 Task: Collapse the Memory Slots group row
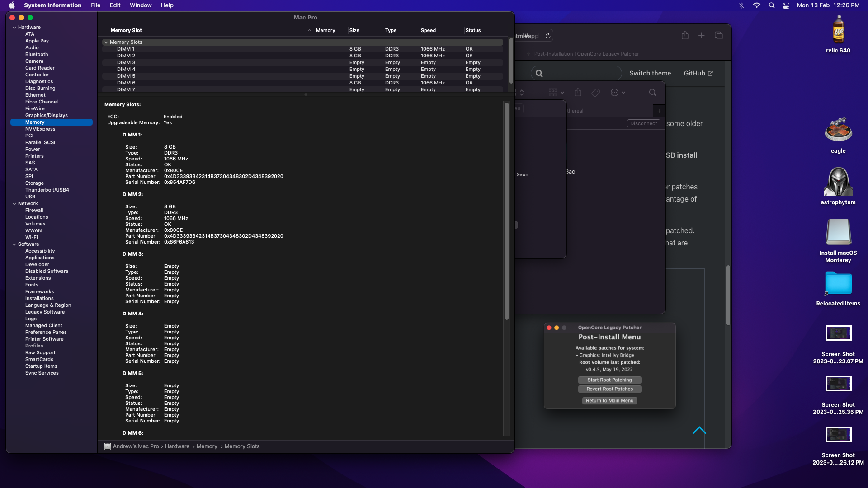click(x=106, y=42)
